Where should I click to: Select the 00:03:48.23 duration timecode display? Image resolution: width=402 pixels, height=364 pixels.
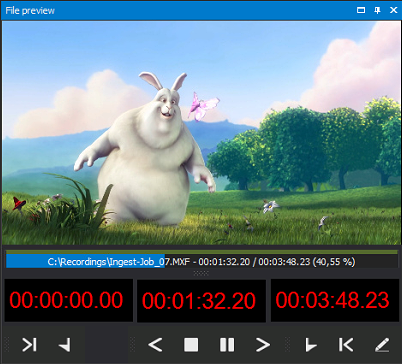[x=335, y=300]
